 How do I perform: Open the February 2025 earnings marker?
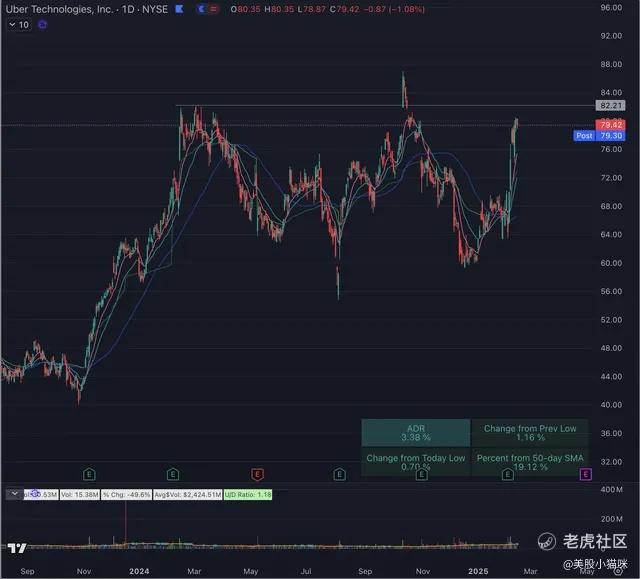point(507,474)
